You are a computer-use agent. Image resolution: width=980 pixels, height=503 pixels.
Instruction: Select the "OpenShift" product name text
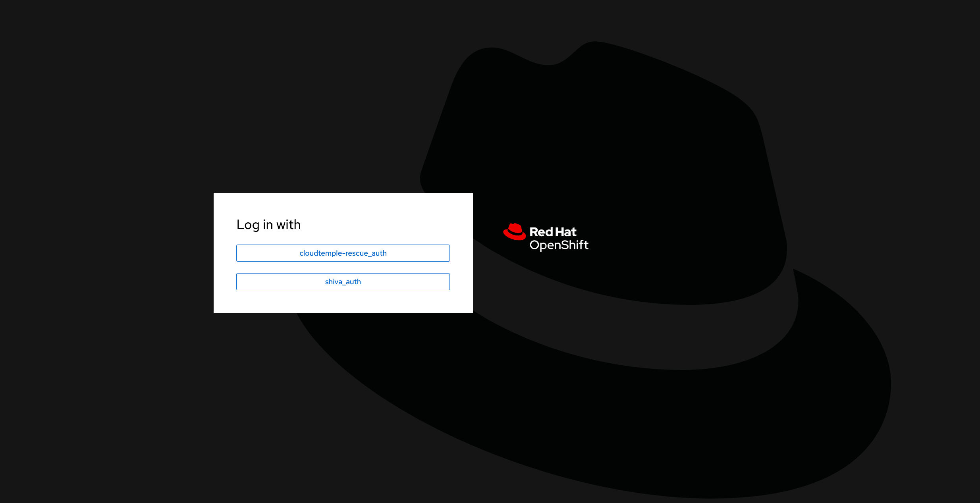559,245
